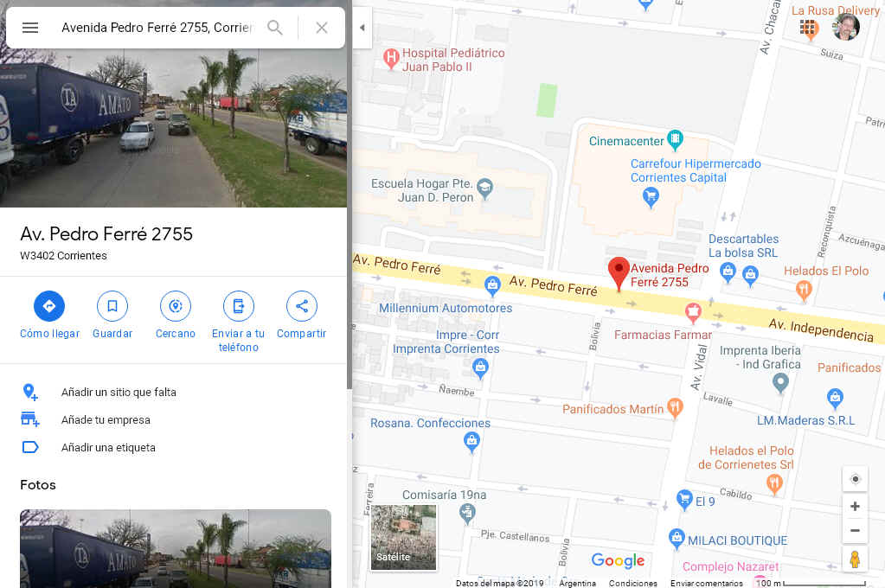Activate Street View pegman icon

click(855, 559)
